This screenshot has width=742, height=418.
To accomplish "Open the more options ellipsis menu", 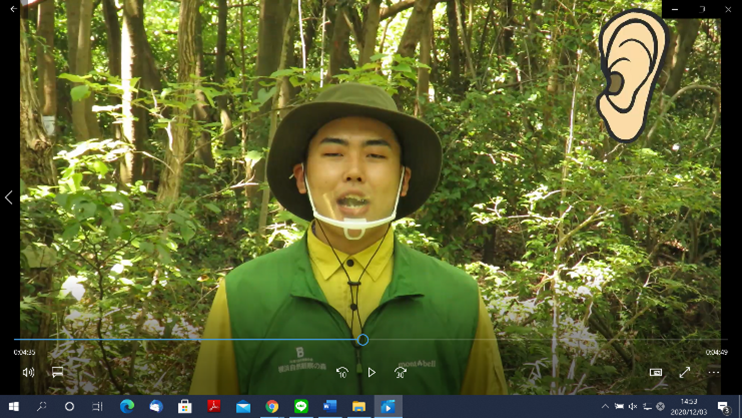I will (714, 373).
